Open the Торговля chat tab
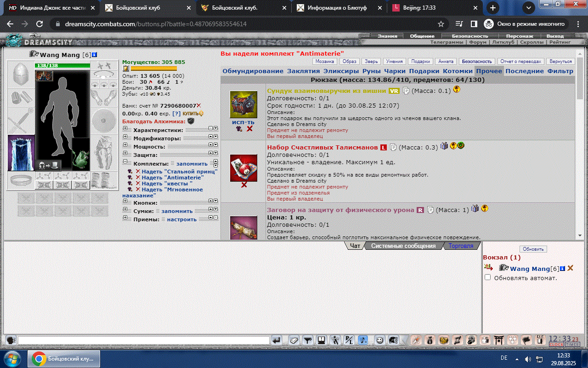This screenshot has width=588, height=368. coord(461,246)
